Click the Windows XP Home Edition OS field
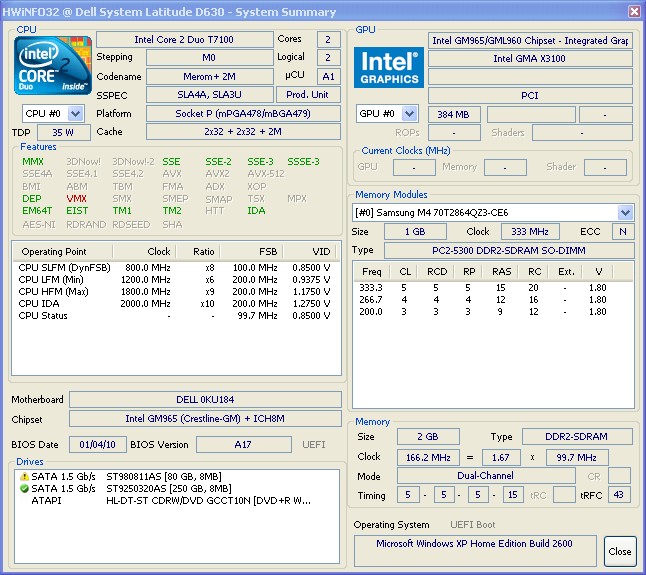Viewport: 646px width, 575px height. [475, 551]
